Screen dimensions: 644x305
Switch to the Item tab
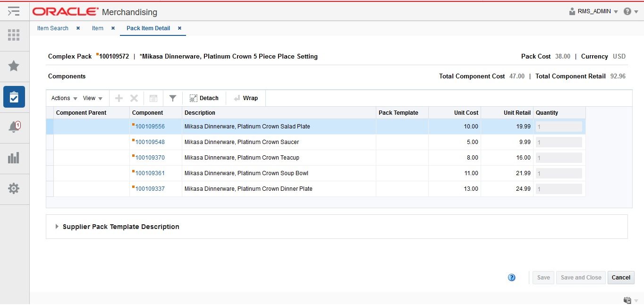click(98, 28)
